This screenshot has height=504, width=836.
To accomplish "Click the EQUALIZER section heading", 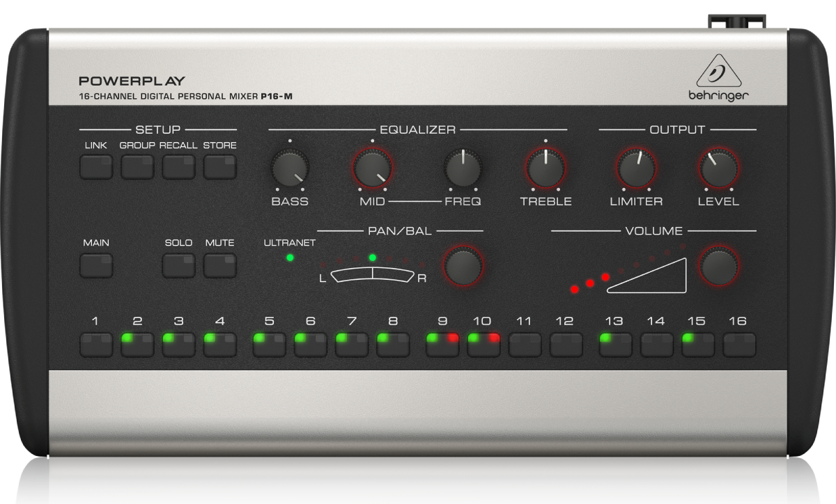I will 417,129.
